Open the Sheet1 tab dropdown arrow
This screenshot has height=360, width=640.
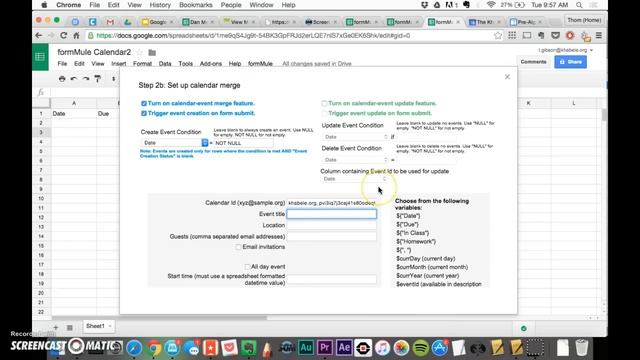[x=110, y=326]
